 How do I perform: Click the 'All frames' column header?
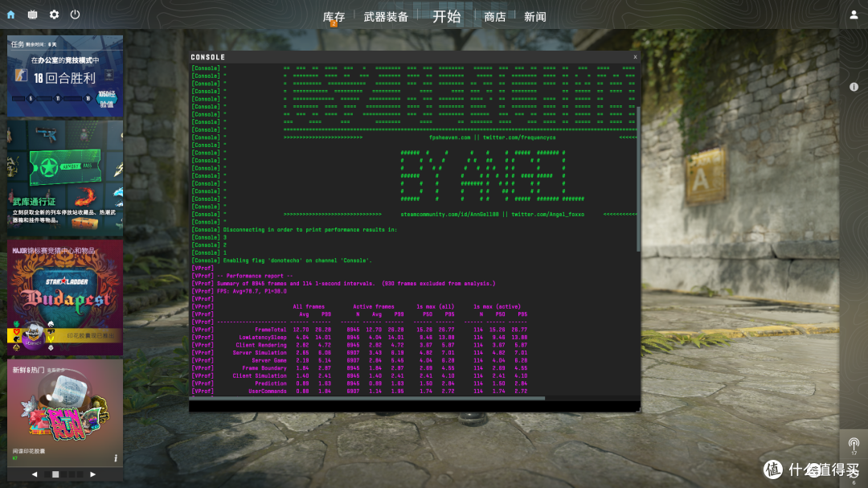pyautogui.click(x=309, y=306)
